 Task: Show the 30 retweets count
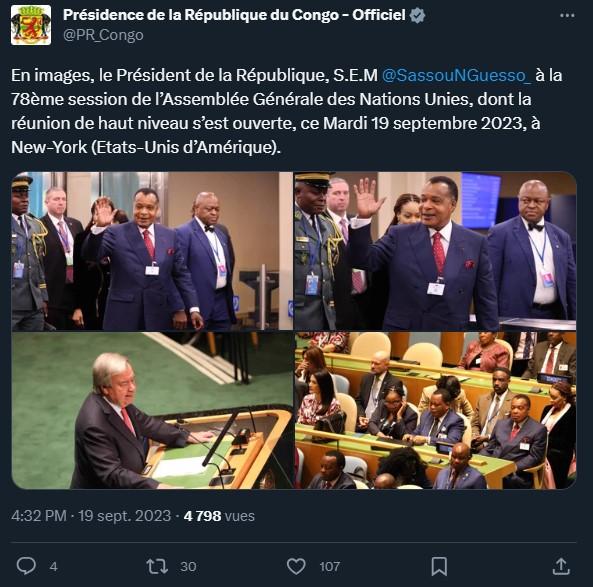click(x=188, y=567)
